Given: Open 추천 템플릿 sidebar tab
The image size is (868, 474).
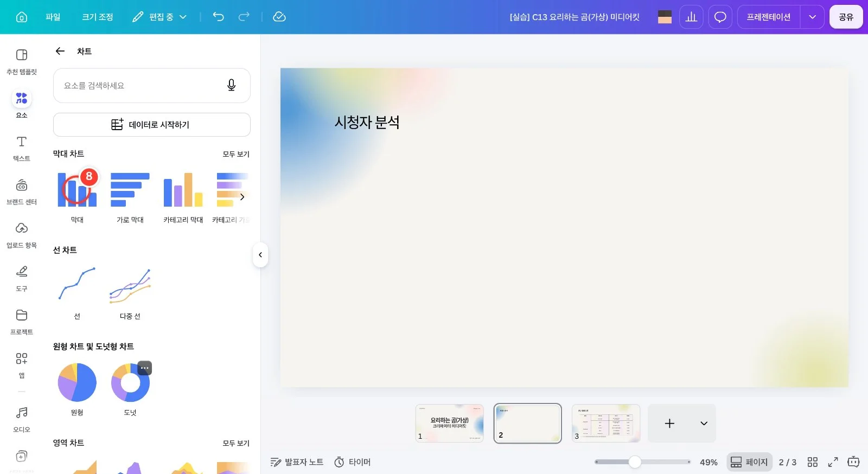Looking at the screenshot, I should (22, 62).
